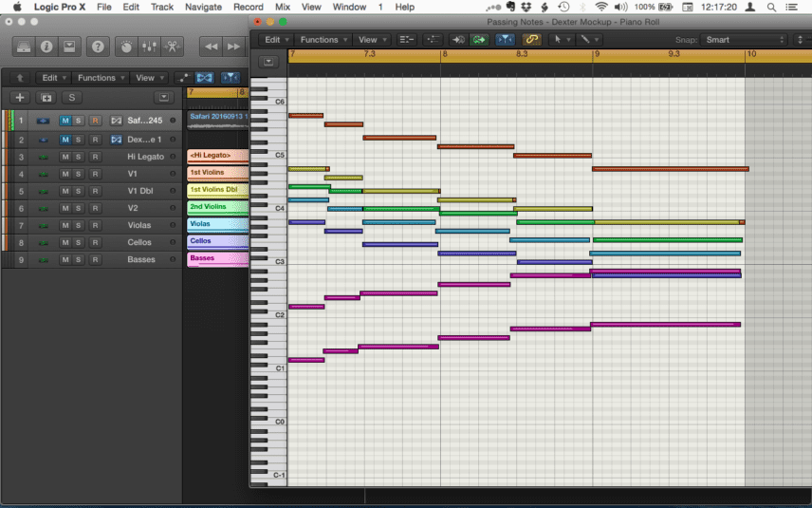The image size is (812, 508).
Task: Open global tracks dropdown in track header
Action: (164, 98)
